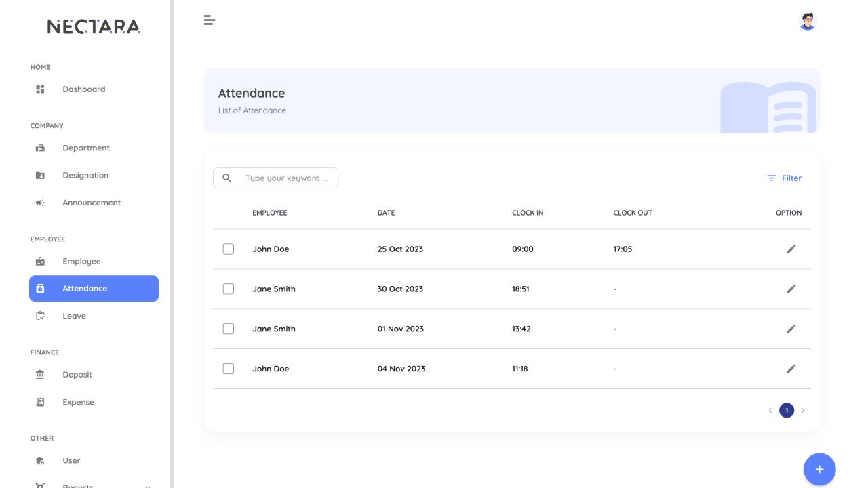868x488 pixels.
Task: Click the Nectara logo
Action: coord(94,26)
